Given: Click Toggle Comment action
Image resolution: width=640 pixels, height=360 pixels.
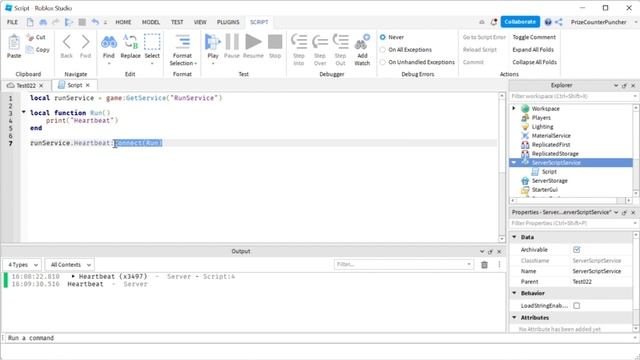Looking at the screenshot, I should point(534,37).
